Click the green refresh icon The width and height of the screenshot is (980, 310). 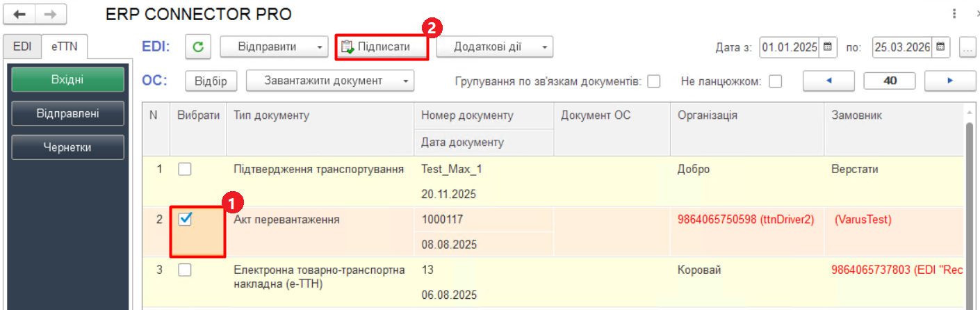pos(198,47)
